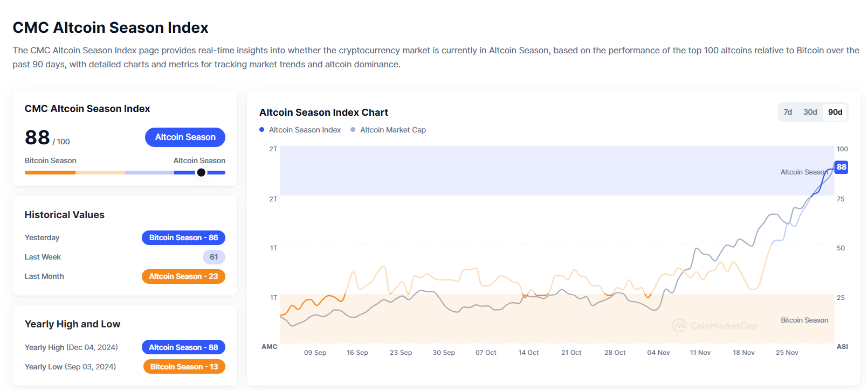Click Bitcoin Season label above slider
Screen dimensions: 868x392
pyautogui.click(x=50, y=160)
